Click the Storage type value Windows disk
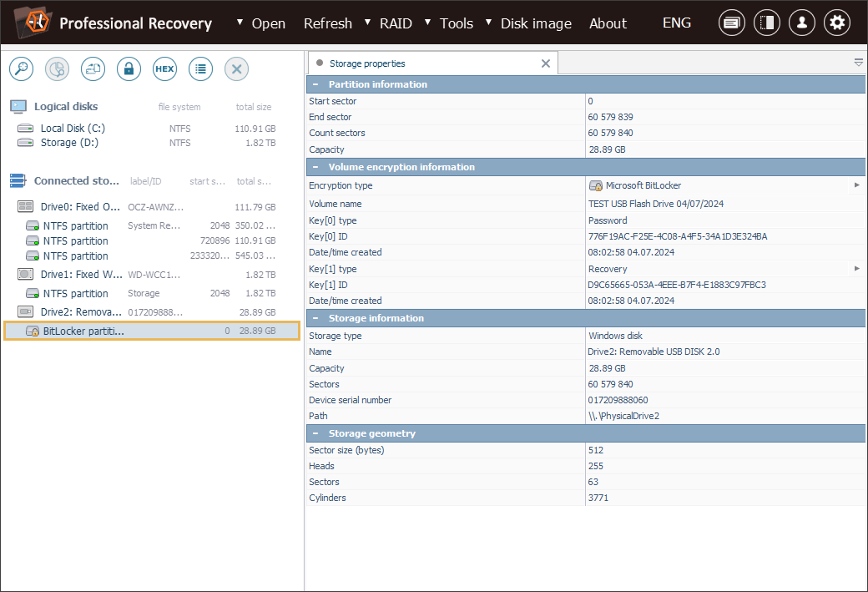 (616, 336)
